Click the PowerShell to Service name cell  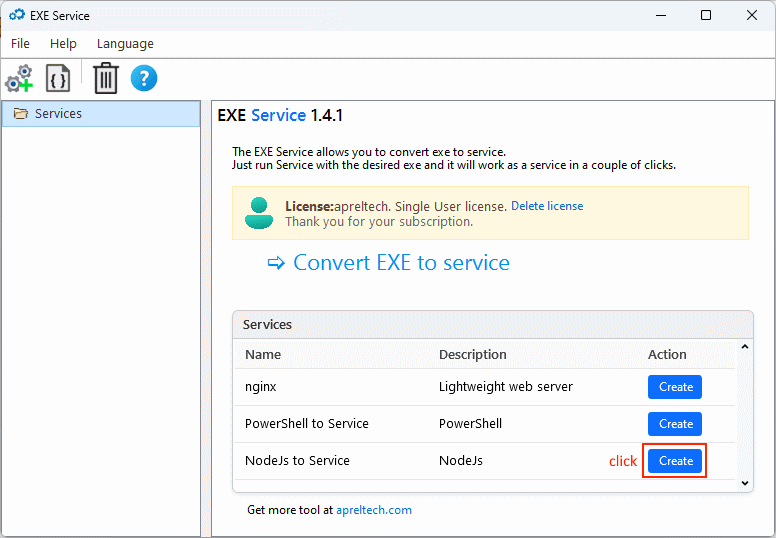[x=307, y=424]
